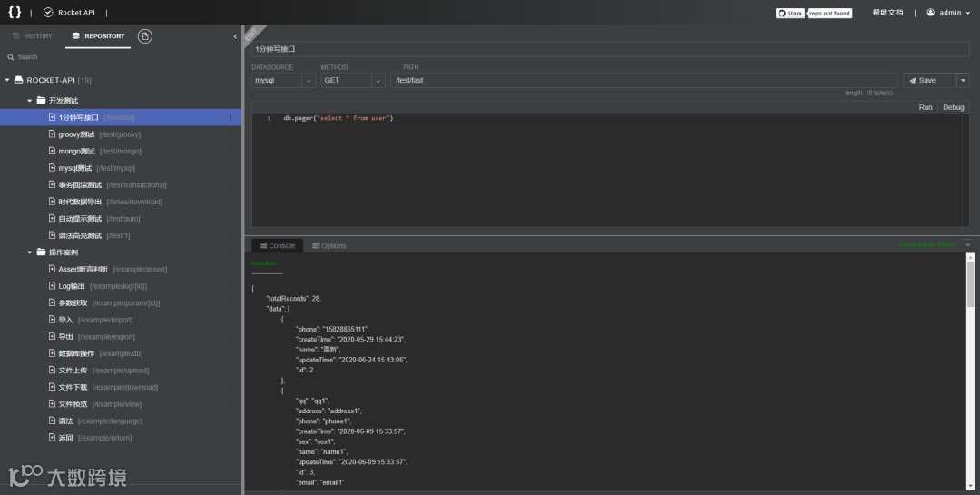Open more options for 1分钟写接口
The height and width of the screenshot is (495, 980).
[230, 117]
